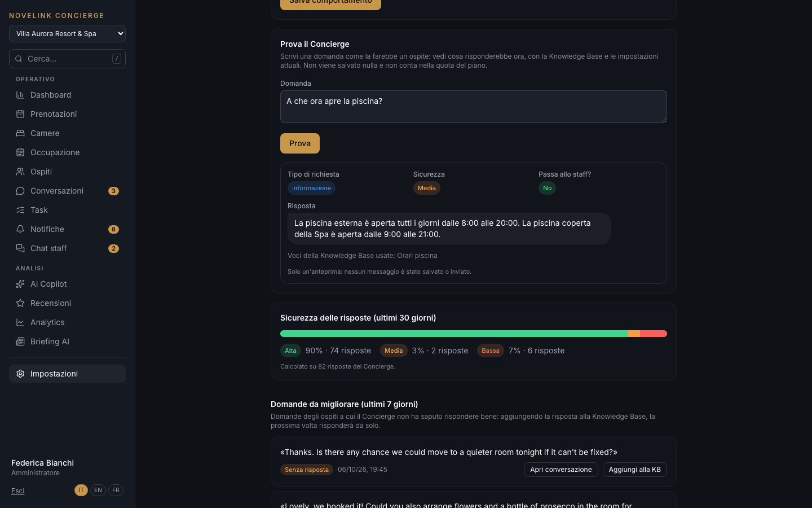Click the Senza risposta badge
Viewport: 812px width, 508px height.
(307, 470)
